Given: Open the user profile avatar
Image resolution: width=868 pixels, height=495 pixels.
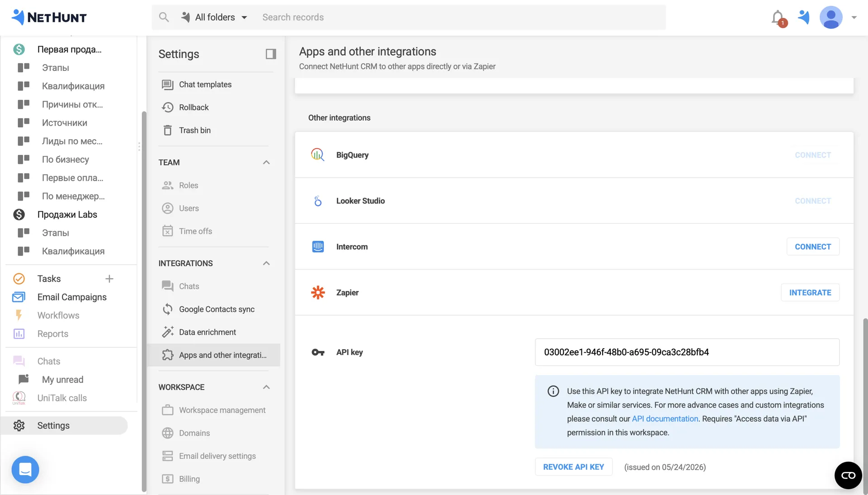Looking at the screenshot, I should [831, 17].
